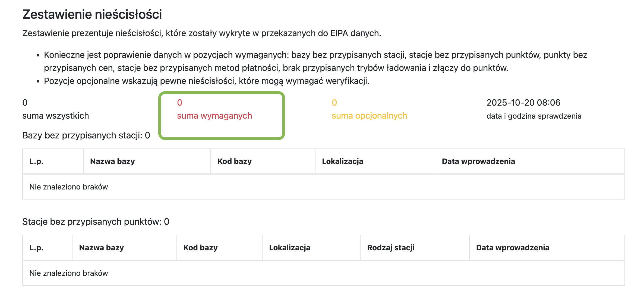Click the yellow zero above "suma opcjonalnych"

point(334,103)
